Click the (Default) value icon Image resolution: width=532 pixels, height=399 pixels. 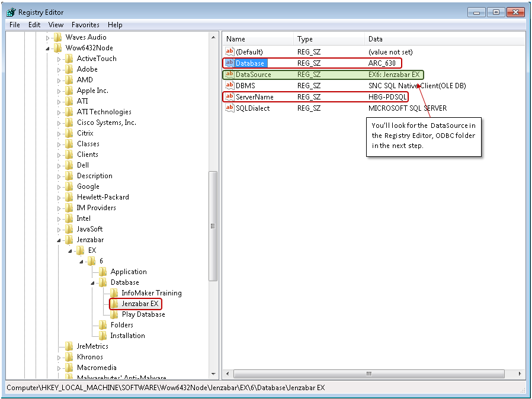tap(230, 52)
